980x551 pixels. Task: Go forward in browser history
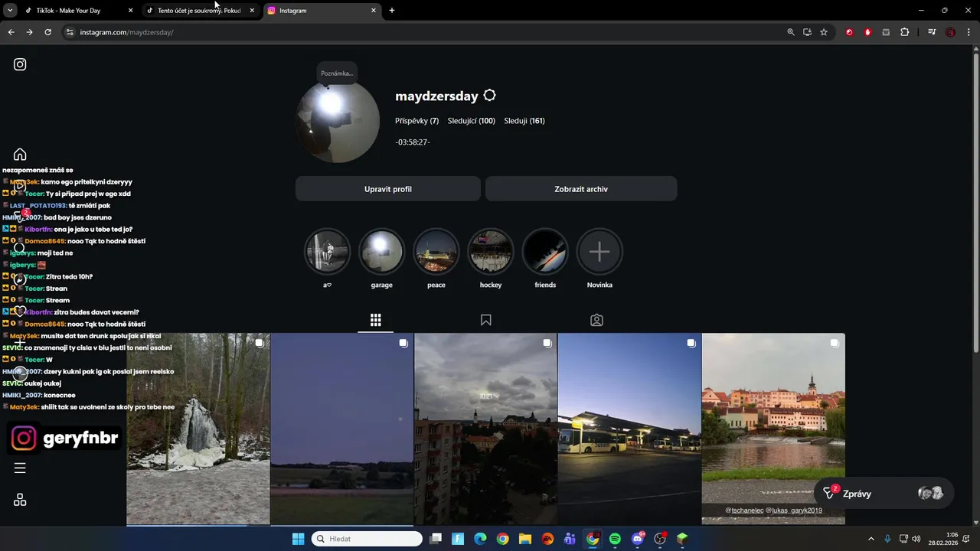29,32
